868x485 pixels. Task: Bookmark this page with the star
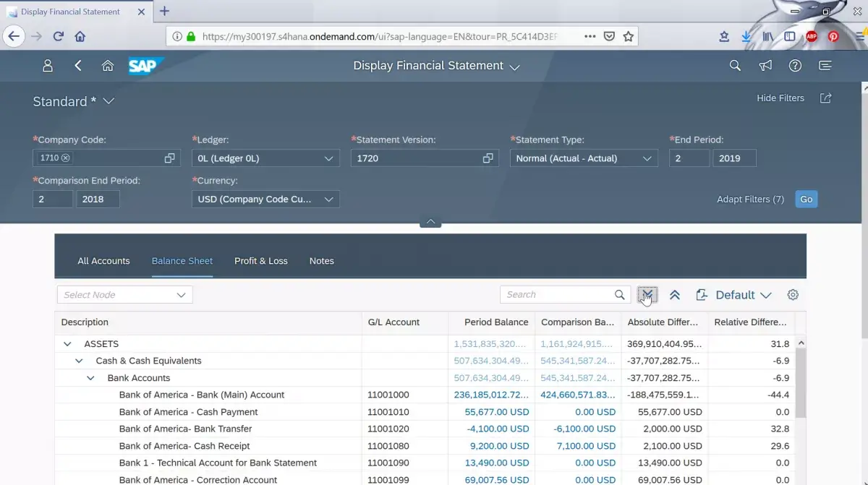[629, 36]
